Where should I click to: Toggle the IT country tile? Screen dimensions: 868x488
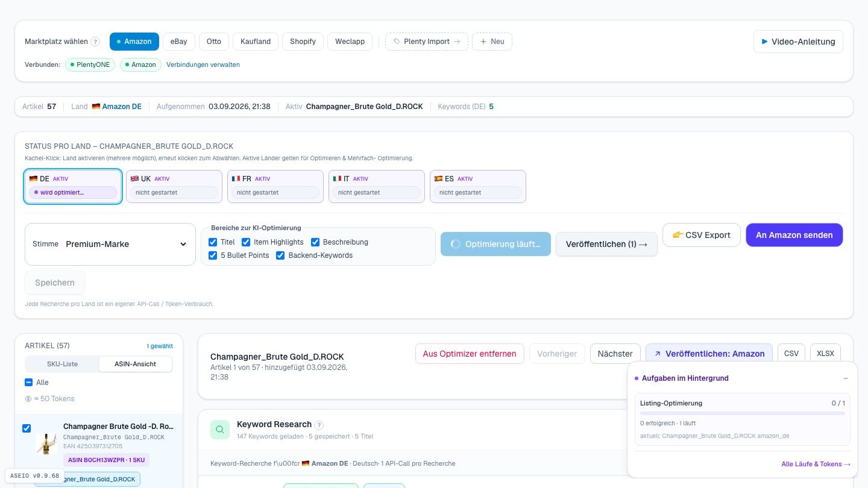pos(377,186)
